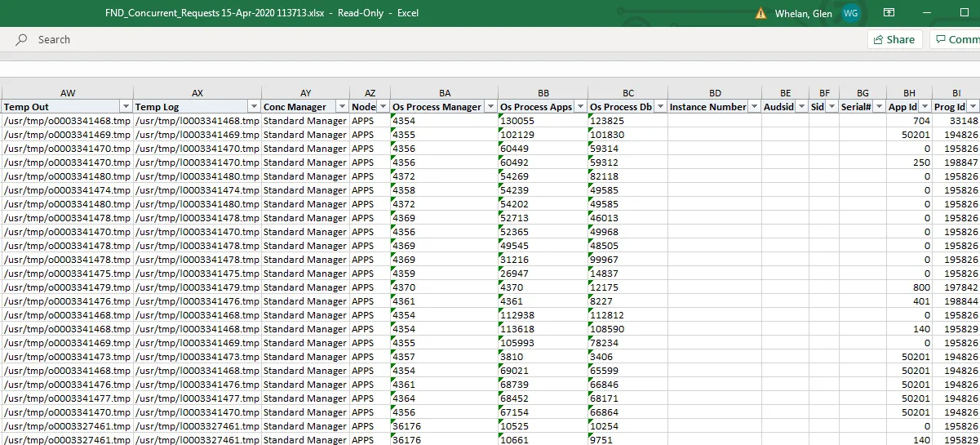Viewport: 980px width, 445px height.
Task: Open the Conc Manager filter dropdown
Action: (342, 107)
